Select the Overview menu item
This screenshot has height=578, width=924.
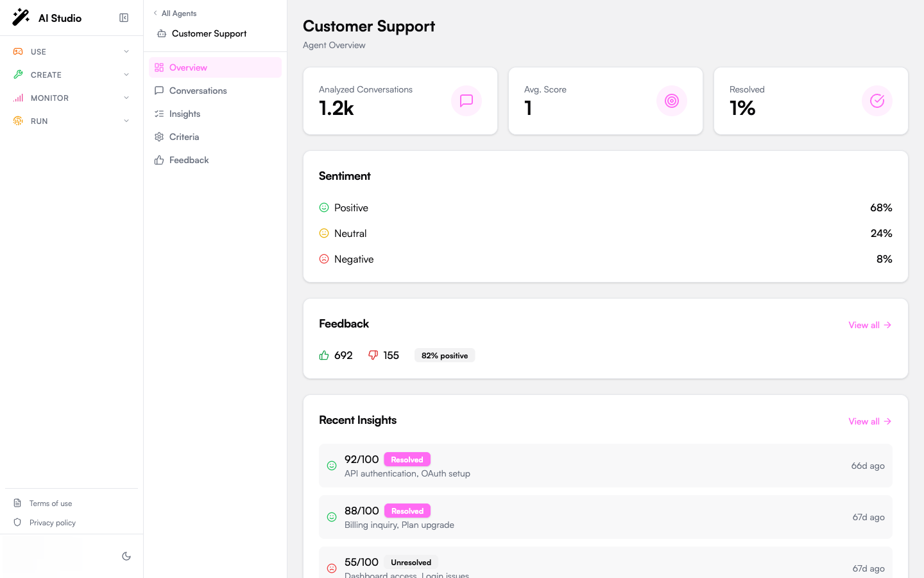(x=215, y=67)
